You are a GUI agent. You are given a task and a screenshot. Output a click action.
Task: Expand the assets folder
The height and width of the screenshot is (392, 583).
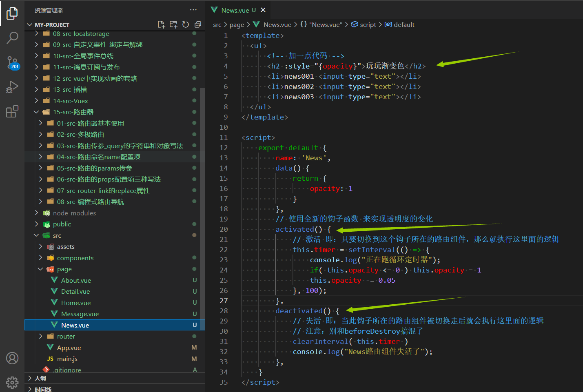pyautogui.click(x=40, y=246)
